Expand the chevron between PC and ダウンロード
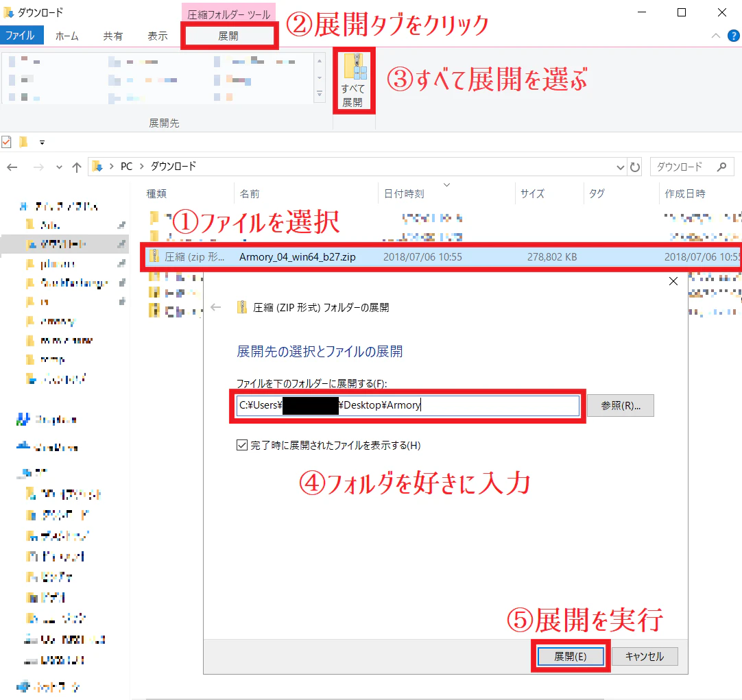This screenshot has height=700, width=742. point(141,167)
